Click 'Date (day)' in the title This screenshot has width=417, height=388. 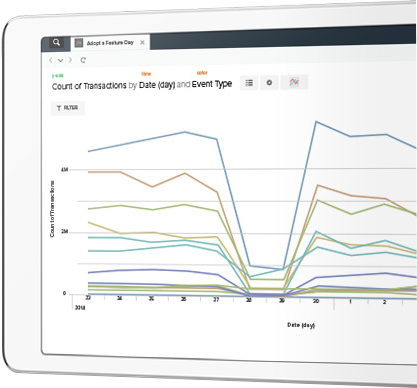157,85
